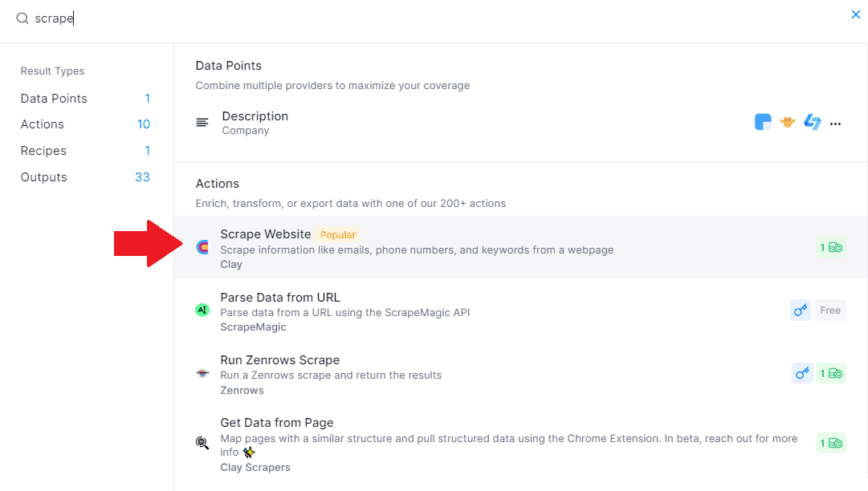Viewport: 868px width, 491px height.
Task: Click the Zenrows logo icon
Action: (202, 373)
